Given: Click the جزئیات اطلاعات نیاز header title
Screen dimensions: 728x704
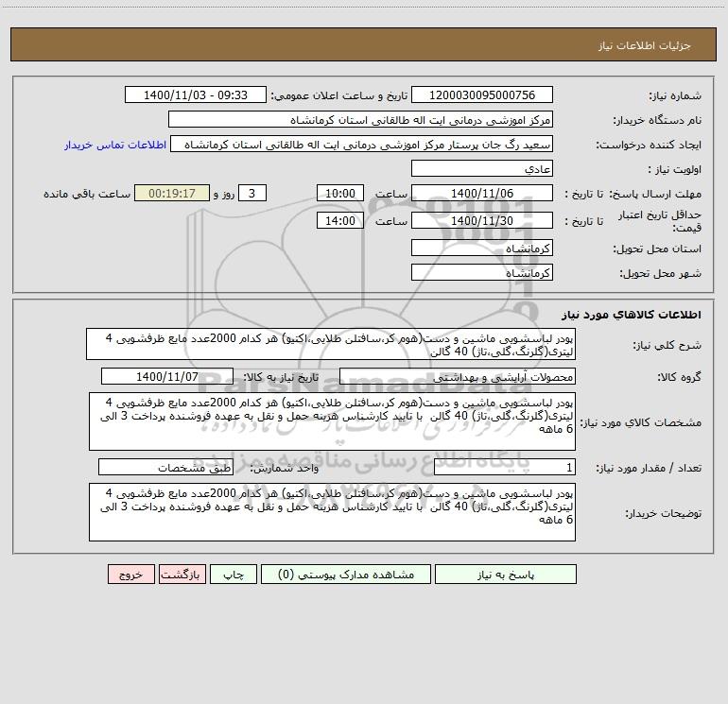Looking at the screenshot, I should [x=645, y=45].
